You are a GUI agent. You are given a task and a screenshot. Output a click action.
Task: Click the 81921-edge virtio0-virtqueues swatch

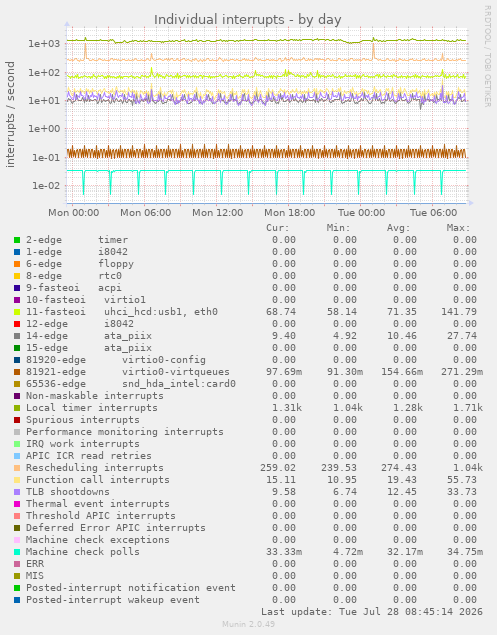pos(17,372)
